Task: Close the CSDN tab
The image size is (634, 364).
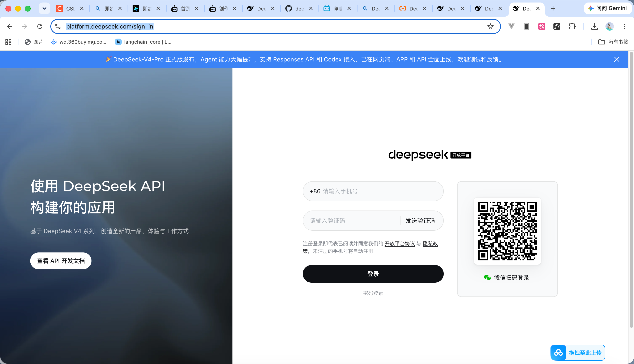Action: pos(82,9)
